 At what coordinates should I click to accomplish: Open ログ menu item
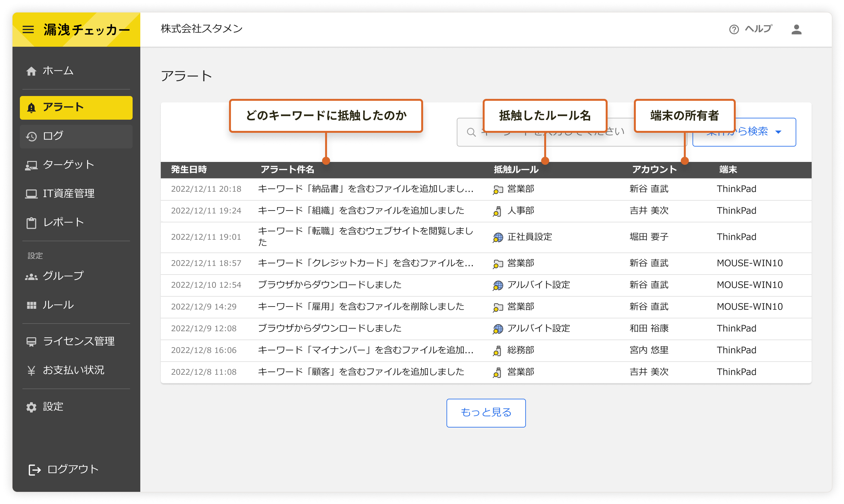tap(76, 136)
